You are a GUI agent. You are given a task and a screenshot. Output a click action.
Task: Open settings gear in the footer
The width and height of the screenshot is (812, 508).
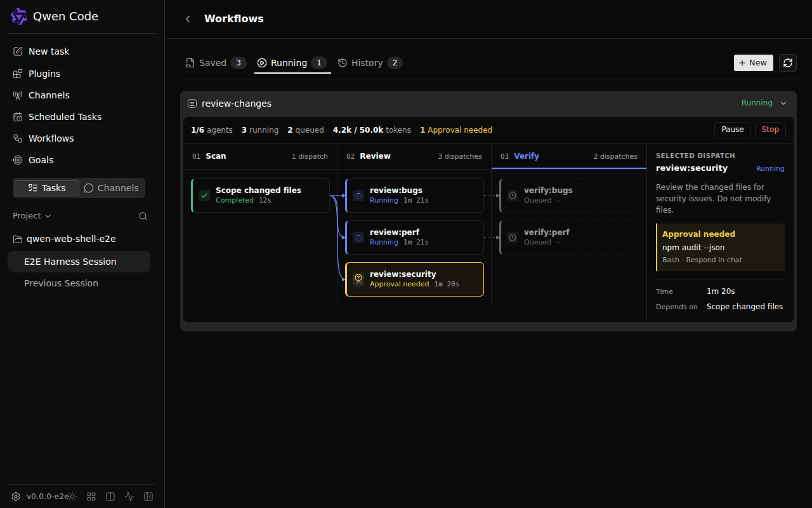coord(16,497)
